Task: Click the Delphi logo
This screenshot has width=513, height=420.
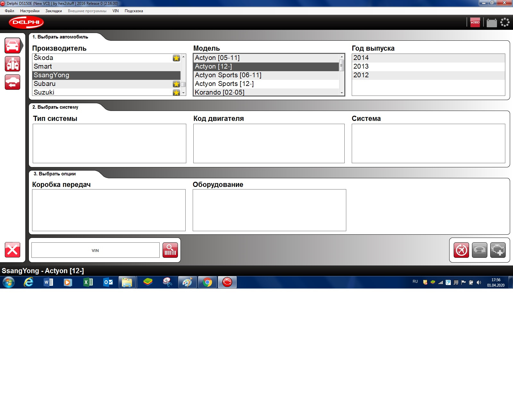Action: tap(26, 22)
